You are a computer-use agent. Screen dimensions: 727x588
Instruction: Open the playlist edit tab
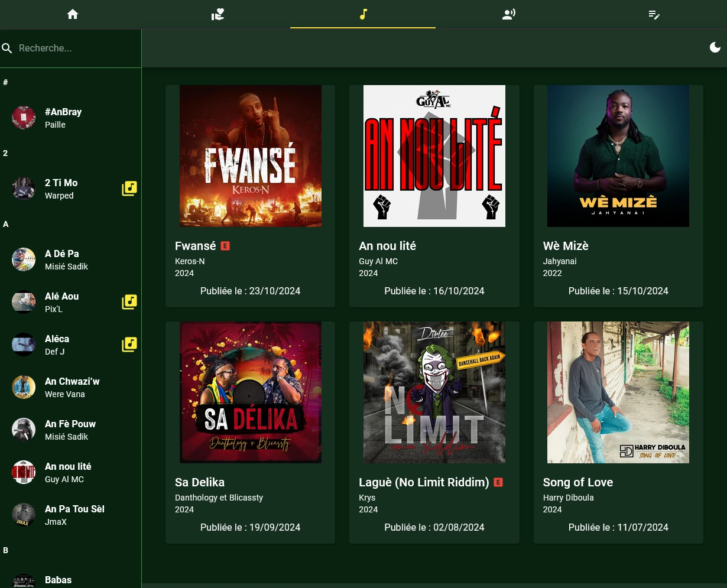click(x=654, y=14)
